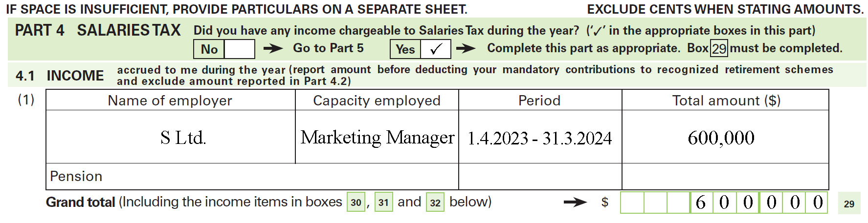Click the first empty grand total digit box

pos(632,203)
